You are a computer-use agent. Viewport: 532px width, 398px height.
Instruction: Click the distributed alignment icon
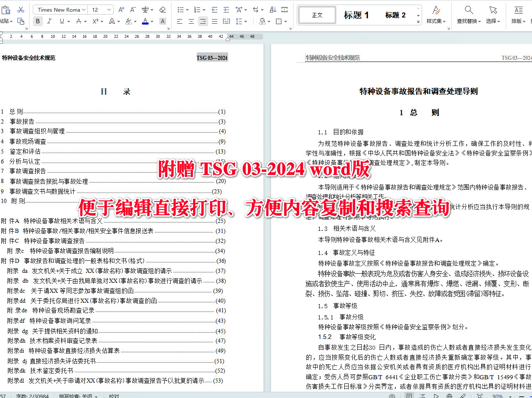click(226, 21)
